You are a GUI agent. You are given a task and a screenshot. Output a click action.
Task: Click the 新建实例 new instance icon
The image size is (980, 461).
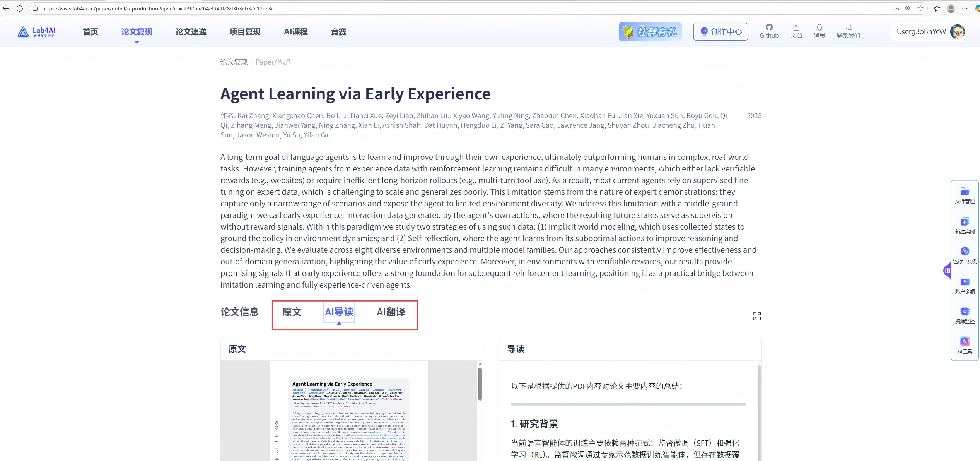click(x=965, y=225)
